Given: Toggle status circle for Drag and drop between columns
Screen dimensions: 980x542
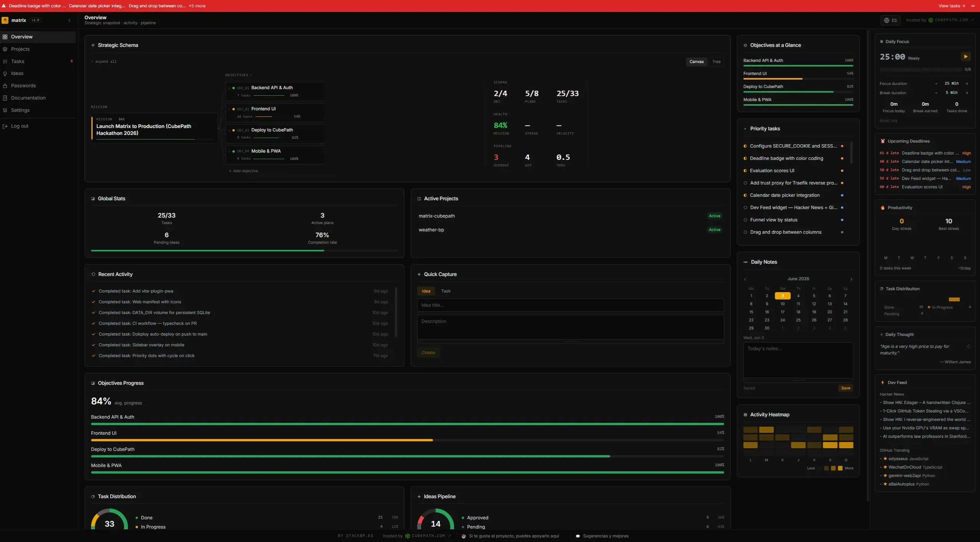Looking at the screenshot, I should coord(745,232).
